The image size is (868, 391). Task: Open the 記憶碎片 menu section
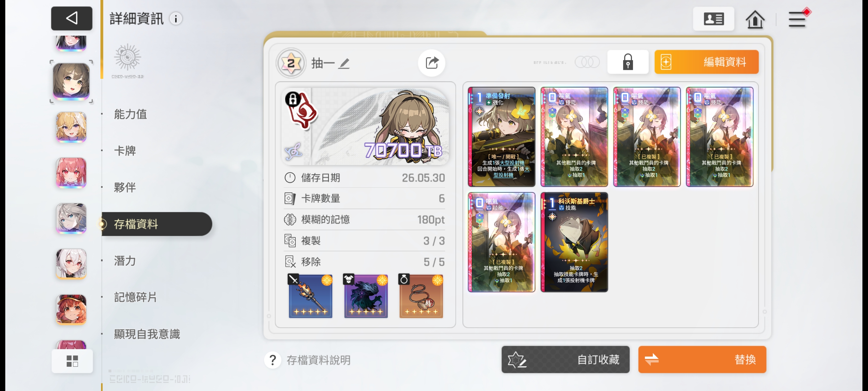pyautogui.click(x=135, y=297)
